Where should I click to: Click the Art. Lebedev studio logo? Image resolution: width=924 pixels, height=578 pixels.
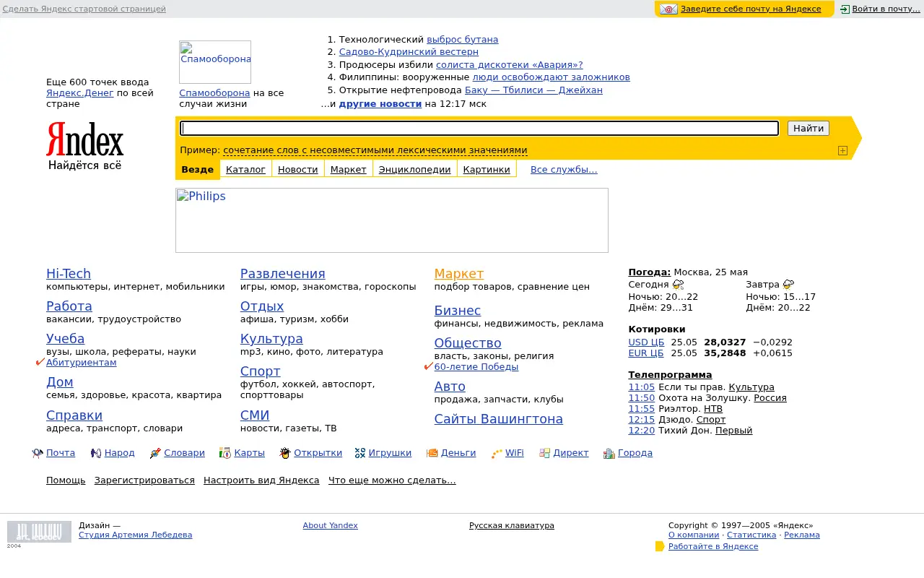39,532
